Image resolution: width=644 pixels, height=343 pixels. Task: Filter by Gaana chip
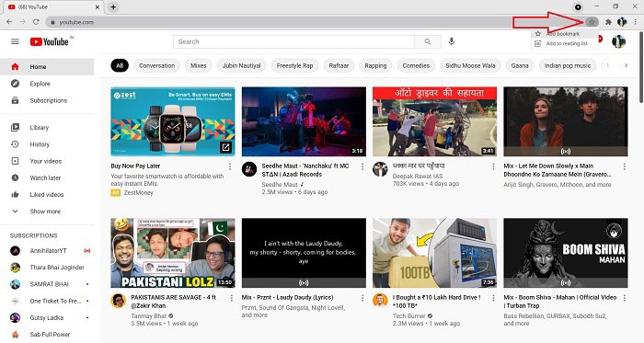tap(520, 65)
